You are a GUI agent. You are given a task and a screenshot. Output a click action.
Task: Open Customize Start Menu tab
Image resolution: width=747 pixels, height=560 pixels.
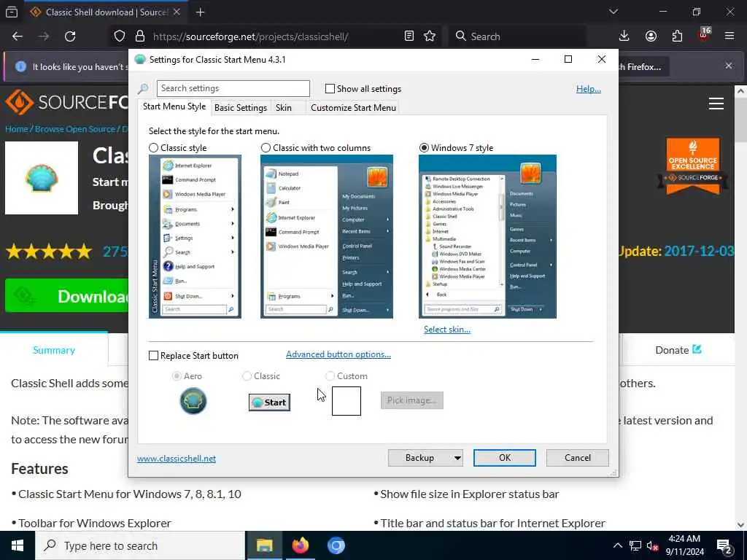click(353, 108)
